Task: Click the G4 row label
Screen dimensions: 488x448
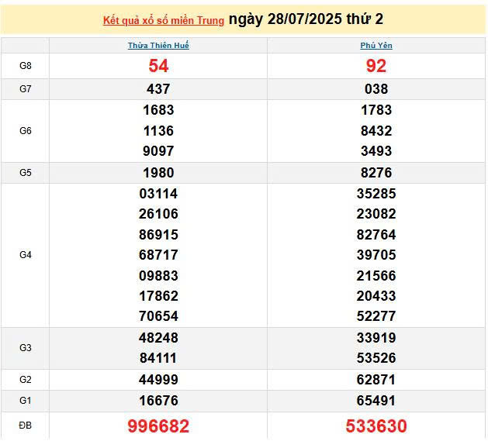Action: coord(25,255)
